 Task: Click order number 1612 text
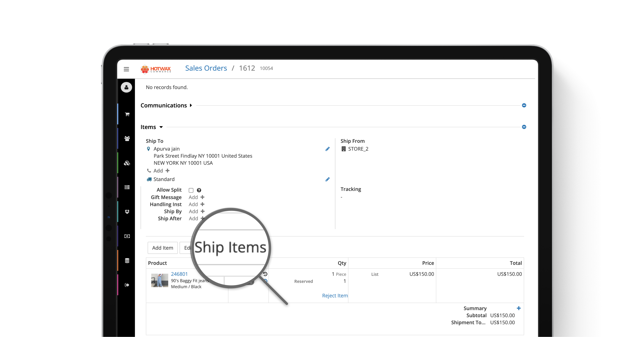pyautogui.click(x=247, y=68)
